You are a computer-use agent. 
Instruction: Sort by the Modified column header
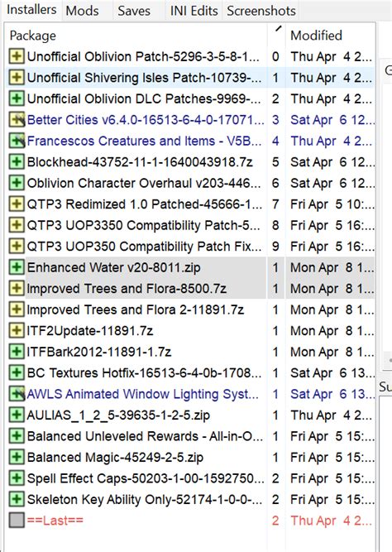[x=330, y=36]
